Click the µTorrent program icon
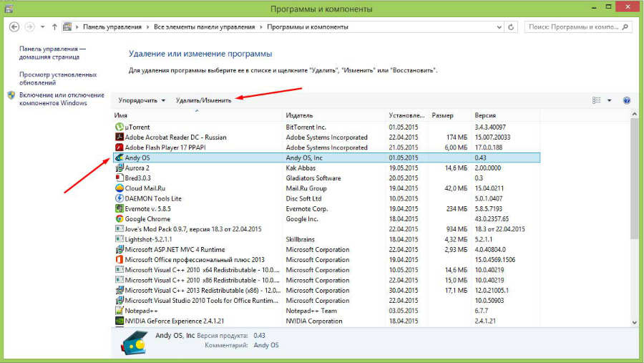This screenshot has height=363, width=644. 119,127
